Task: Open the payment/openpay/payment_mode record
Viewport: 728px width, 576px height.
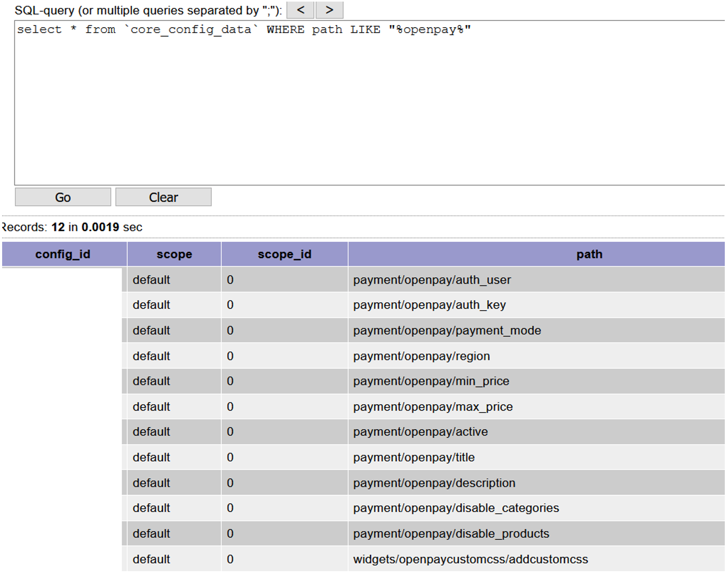Action: 447,330
